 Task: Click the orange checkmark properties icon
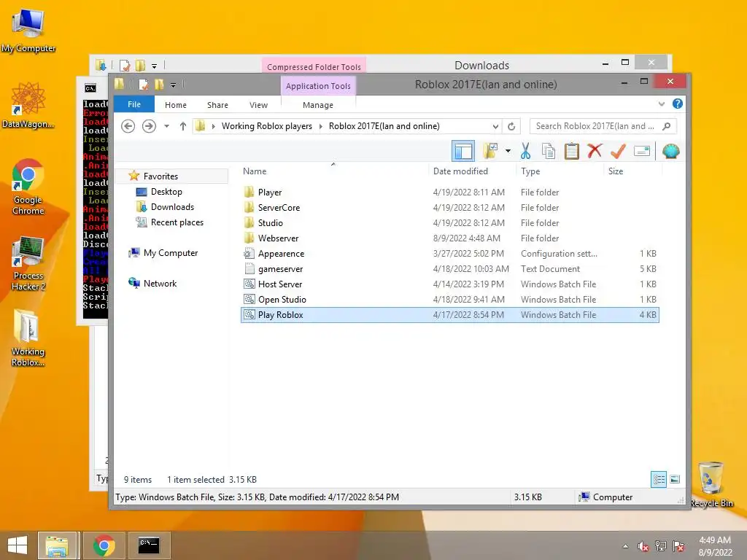tap(618, 152)
